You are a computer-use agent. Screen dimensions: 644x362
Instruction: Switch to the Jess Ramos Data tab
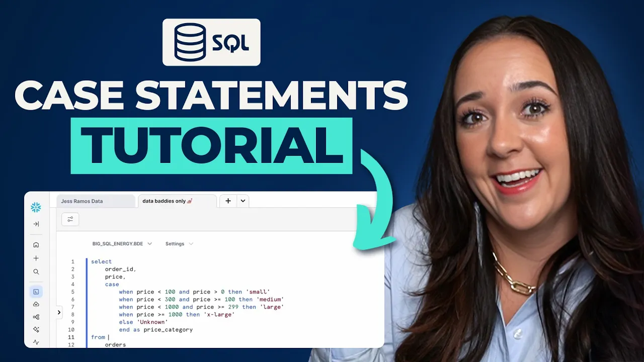point(96,201)
